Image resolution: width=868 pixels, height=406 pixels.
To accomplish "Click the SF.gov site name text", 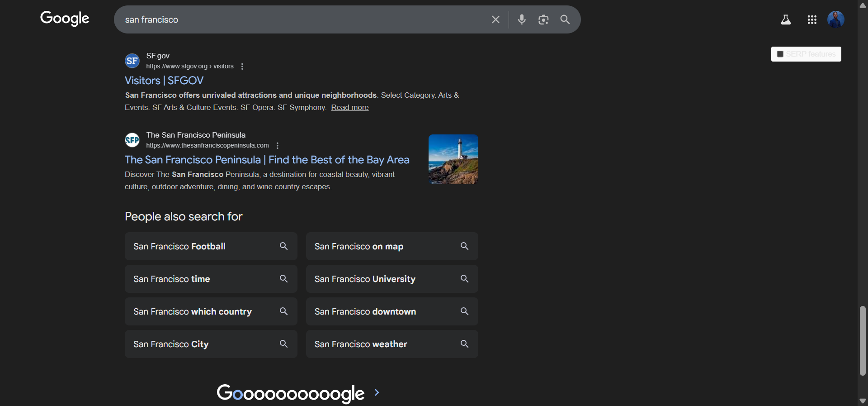I will pos(158,56).
